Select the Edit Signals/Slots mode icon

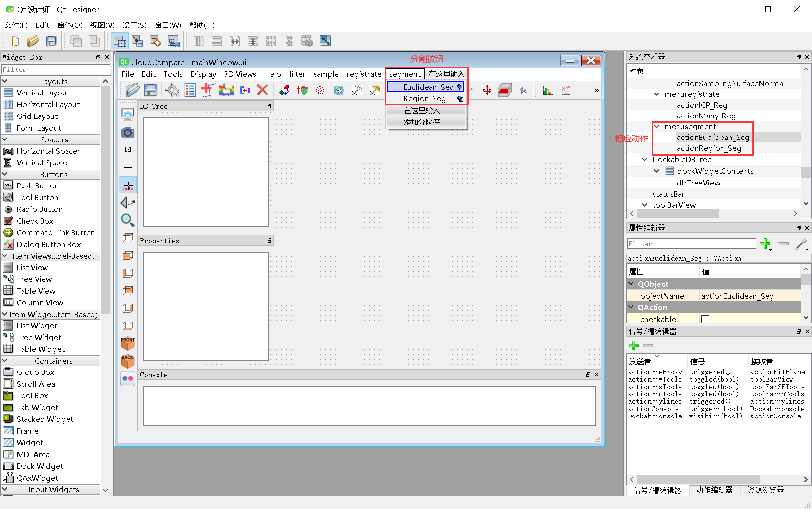(137, 41)
